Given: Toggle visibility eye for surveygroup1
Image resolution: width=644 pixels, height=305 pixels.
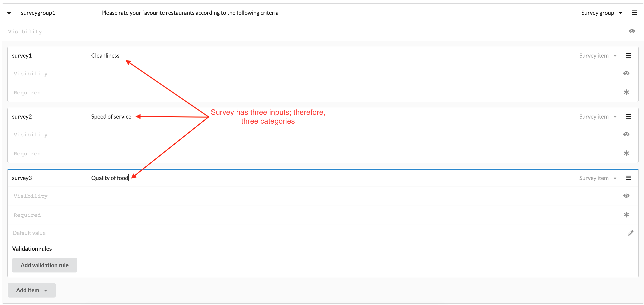Looking at the screenshot, I should [632, 31].
